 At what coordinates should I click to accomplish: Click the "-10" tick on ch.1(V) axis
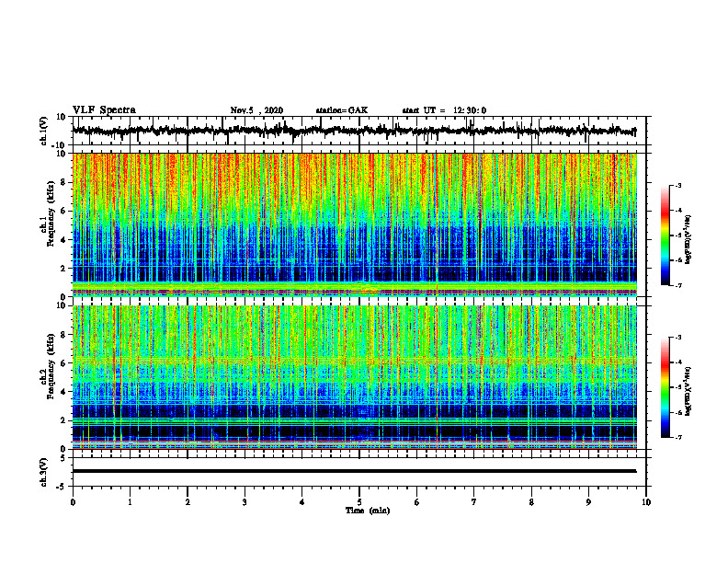click(60, 145)
